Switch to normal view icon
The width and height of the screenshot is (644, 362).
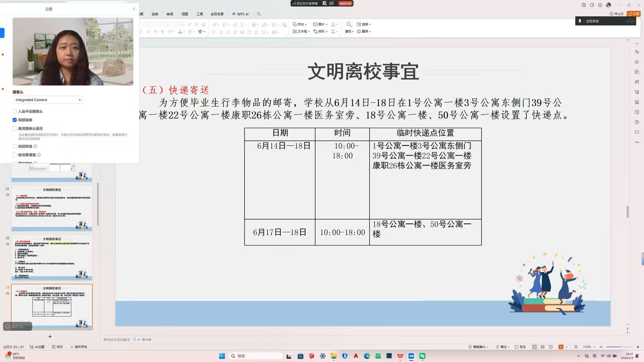[534, 347]
